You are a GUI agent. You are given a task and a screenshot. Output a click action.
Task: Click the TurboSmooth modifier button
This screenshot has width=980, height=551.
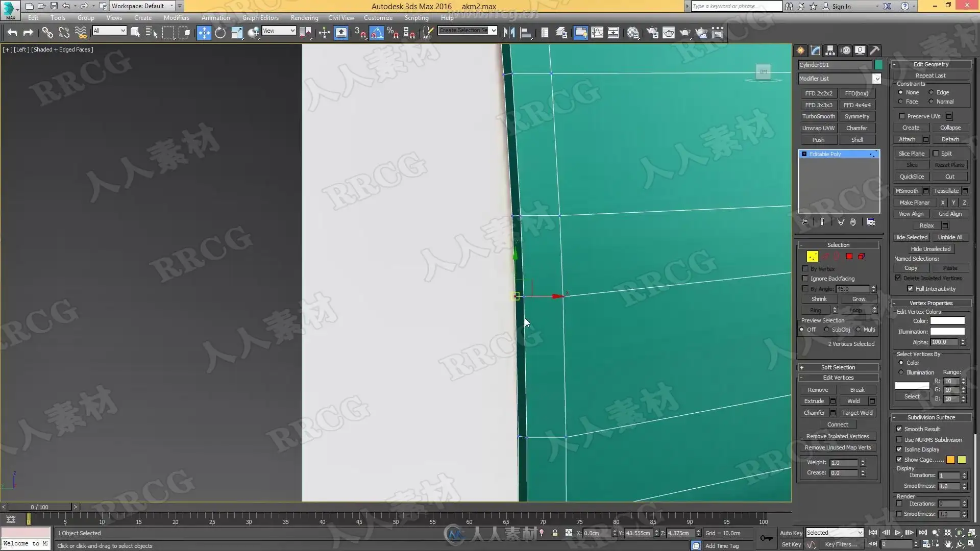[x=818, y=116]
